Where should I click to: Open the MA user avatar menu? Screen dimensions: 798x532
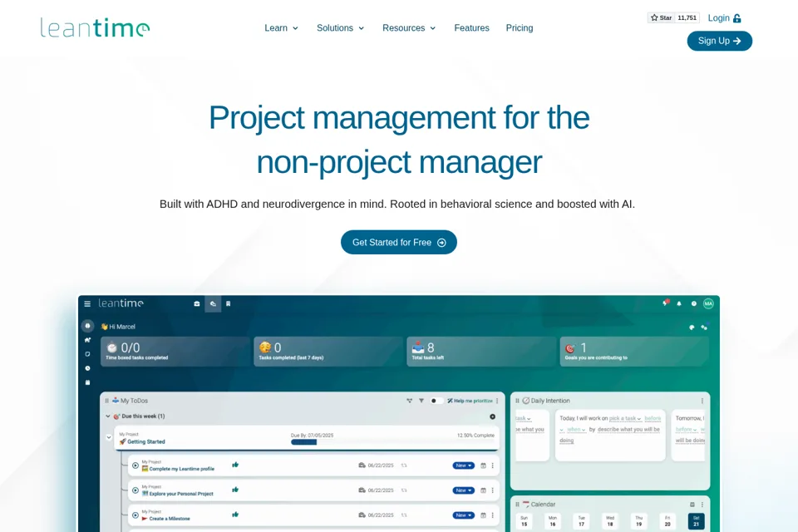708,304
